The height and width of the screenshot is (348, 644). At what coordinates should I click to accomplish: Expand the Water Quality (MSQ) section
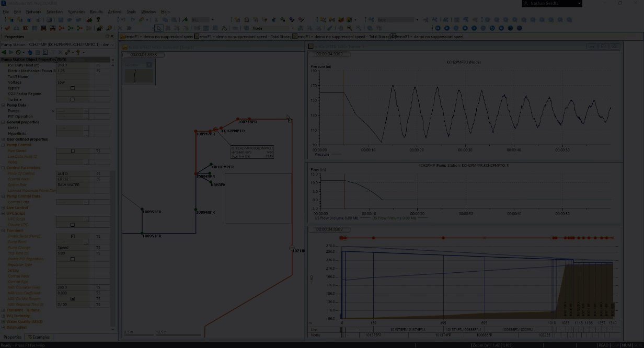pos(3,322)
